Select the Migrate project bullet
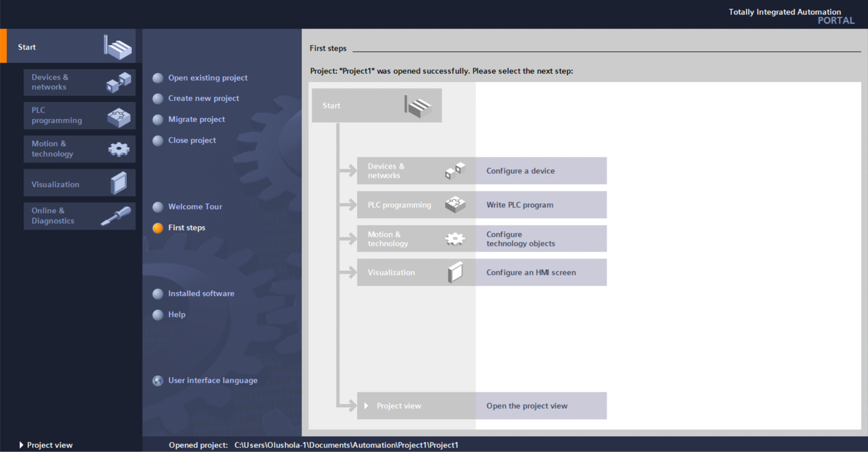The image size is (868, 452). pyautogui.click(x=158, y=119)
